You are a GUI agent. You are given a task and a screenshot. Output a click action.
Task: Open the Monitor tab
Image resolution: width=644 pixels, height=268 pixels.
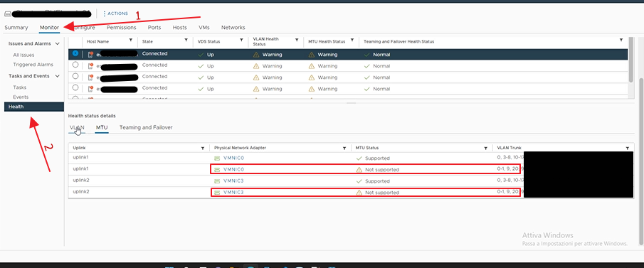point(49,28)
